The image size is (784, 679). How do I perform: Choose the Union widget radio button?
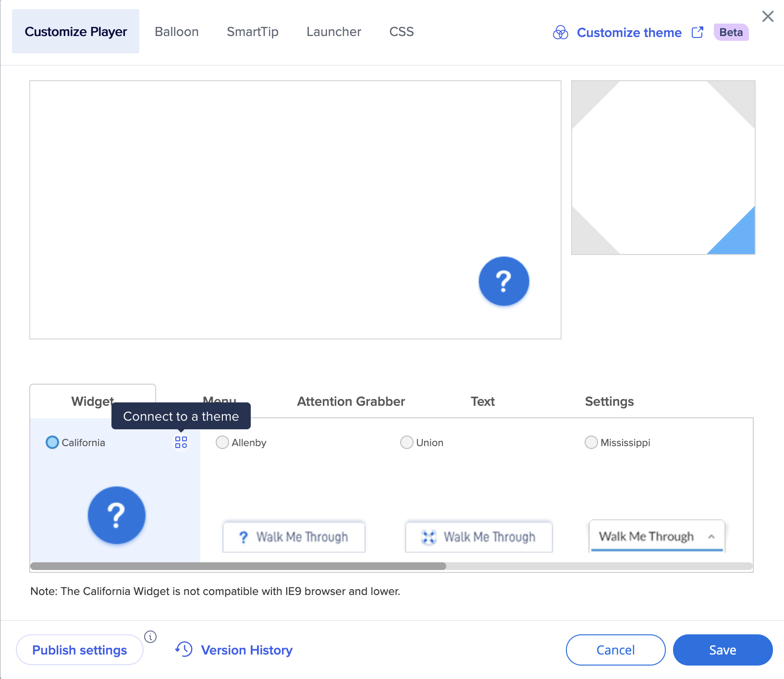coord(406,442)
